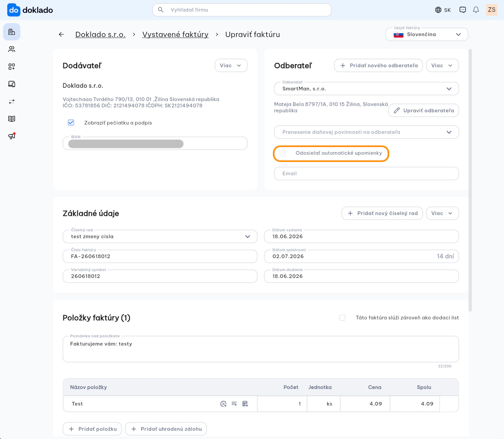This screenshot has height=439, width=504.
Task: Click Pridať nový číselný rad button
Action: pos(382,213)
